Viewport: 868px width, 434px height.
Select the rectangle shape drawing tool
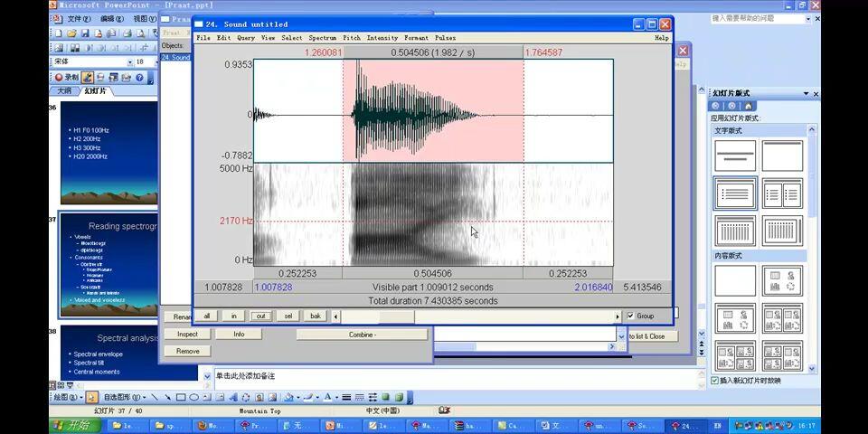click(x=181, y=397)
